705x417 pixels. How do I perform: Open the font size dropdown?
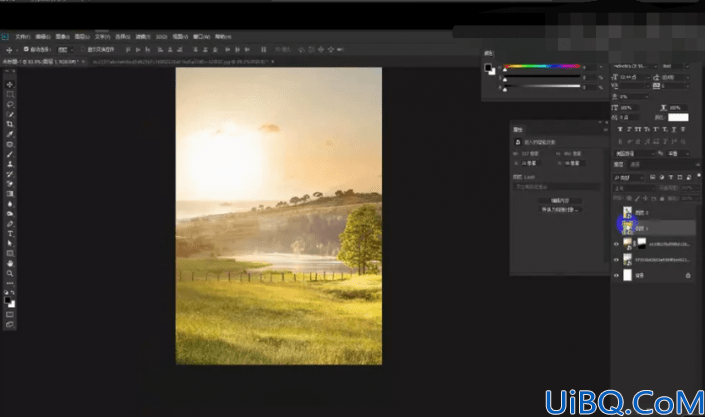(635, 77)
